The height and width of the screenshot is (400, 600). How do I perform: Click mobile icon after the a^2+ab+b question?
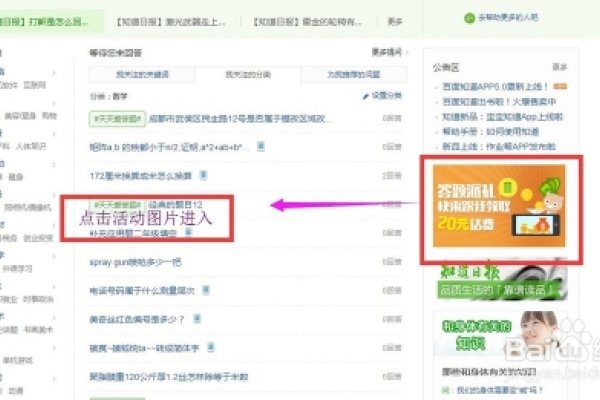coord(261,146)
